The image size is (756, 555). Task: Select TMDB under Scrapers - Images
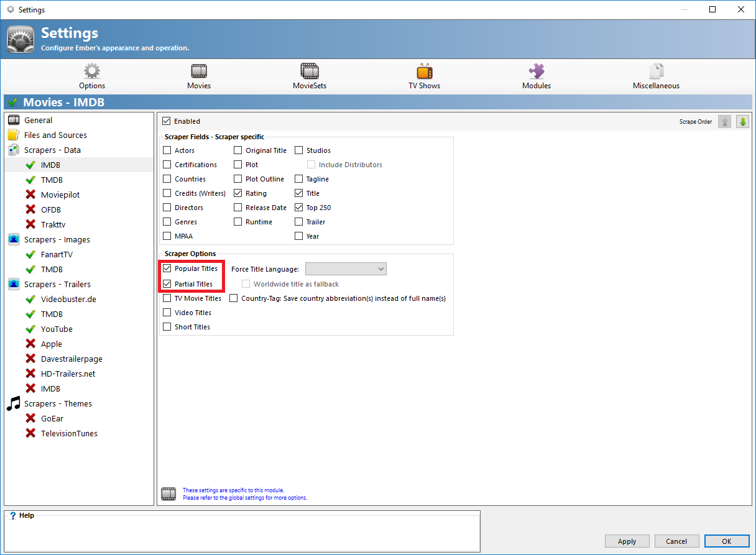pyautogui.click(x=52, y=269)
